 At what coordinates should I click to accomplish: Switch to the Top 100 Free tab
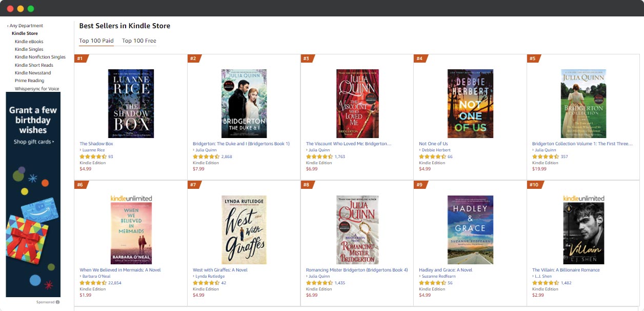[138, 41]
